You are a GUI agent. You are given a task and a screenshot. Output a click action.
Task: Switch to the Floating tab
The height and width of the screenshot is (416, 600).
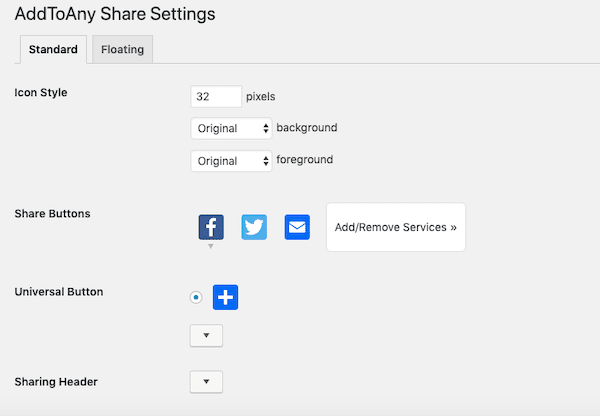coord(122,49)
